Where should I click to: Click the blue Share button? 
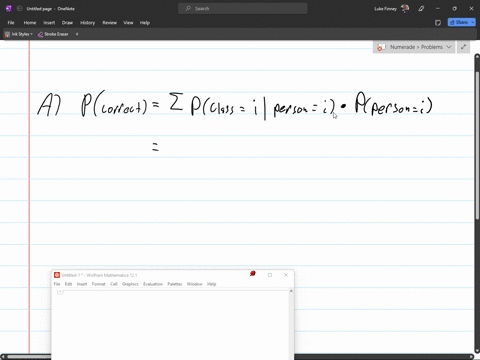point(459,22)
